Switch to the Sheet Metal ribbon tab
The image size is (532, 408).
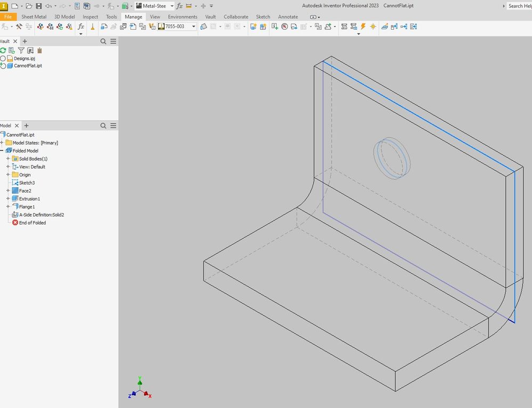[x=34, y=16]
